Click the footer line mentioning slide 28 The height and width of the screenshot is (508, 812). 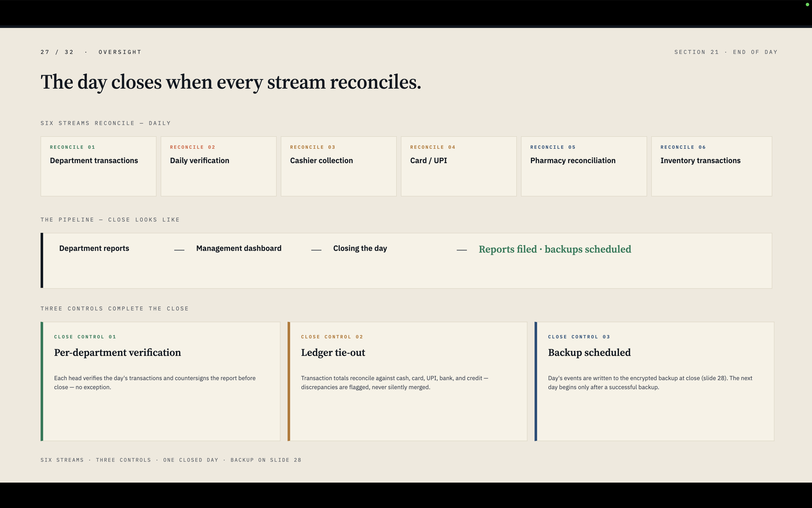tap(171, 460)
